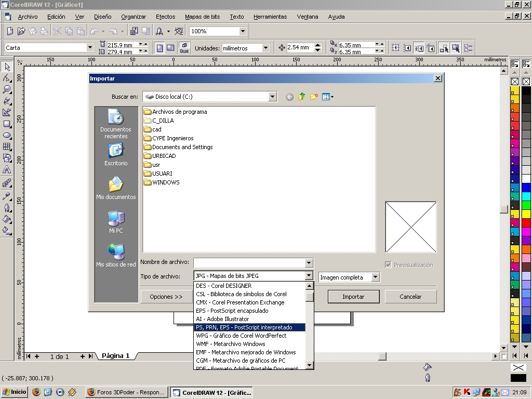Open Documentos recientes location
This screenshot has width=532, height=399.
[x=116, y=124]
